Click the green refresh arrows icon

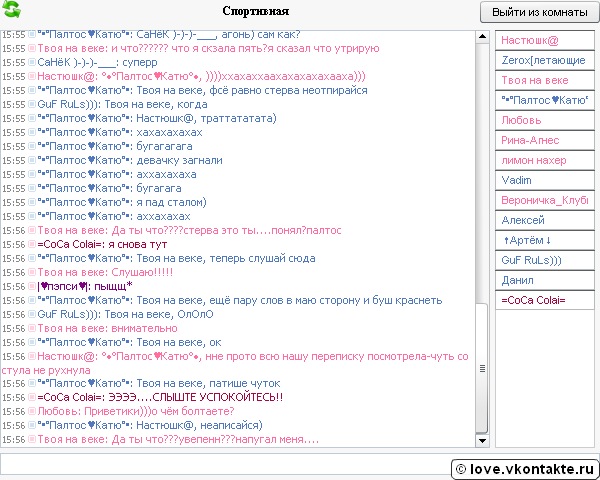coord(11,11)
